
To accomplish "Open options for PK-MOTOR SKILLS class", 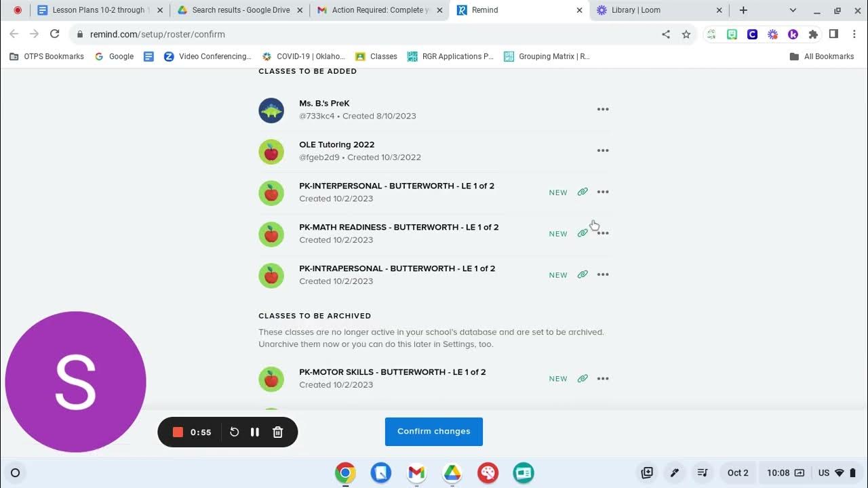I will pyautogui.click(x=603, y=378).
